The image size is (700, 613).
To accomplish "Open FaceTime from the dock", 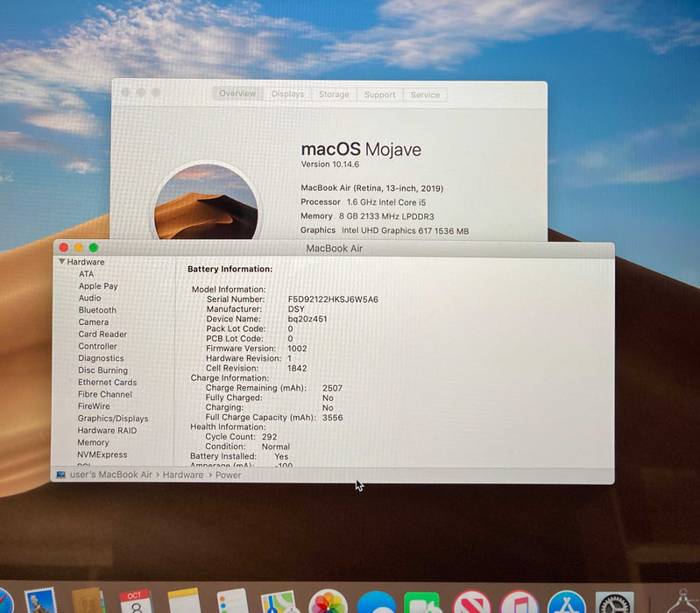I will pos(423,602).
